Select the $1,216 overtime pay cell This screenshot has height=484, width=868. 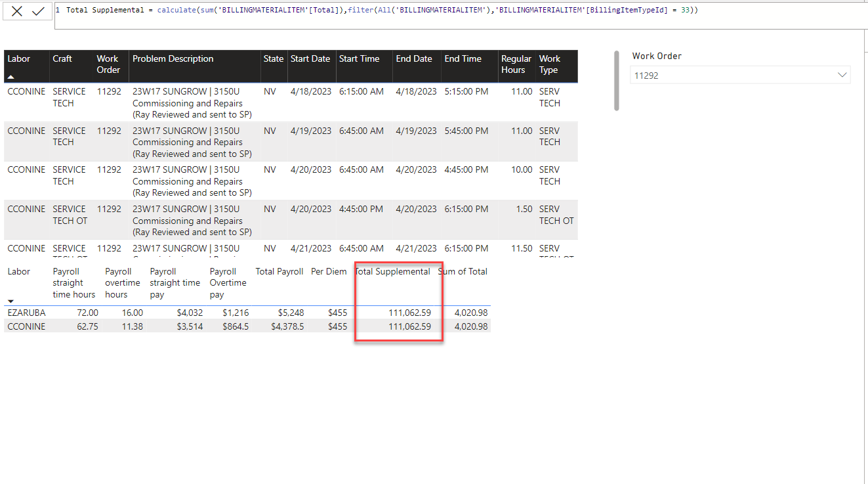click(236, 313)
